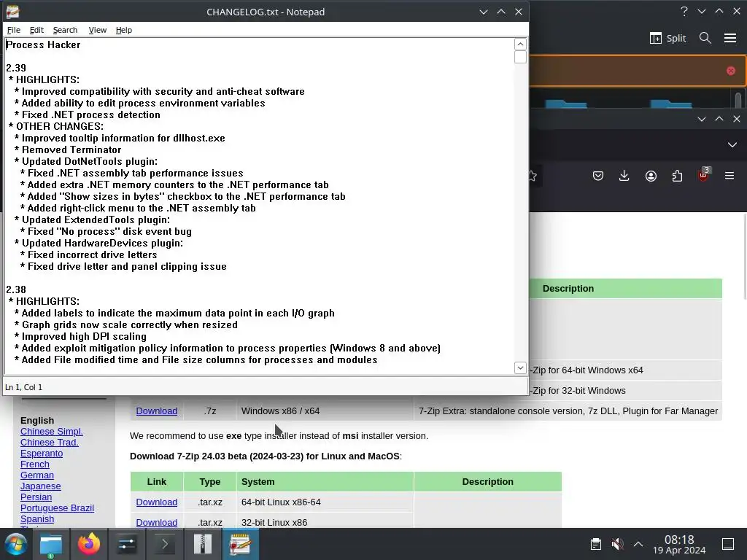The image size is (747, 560).
Task: Open the Help menu in Notepad
Action: (x=123, y=30)
